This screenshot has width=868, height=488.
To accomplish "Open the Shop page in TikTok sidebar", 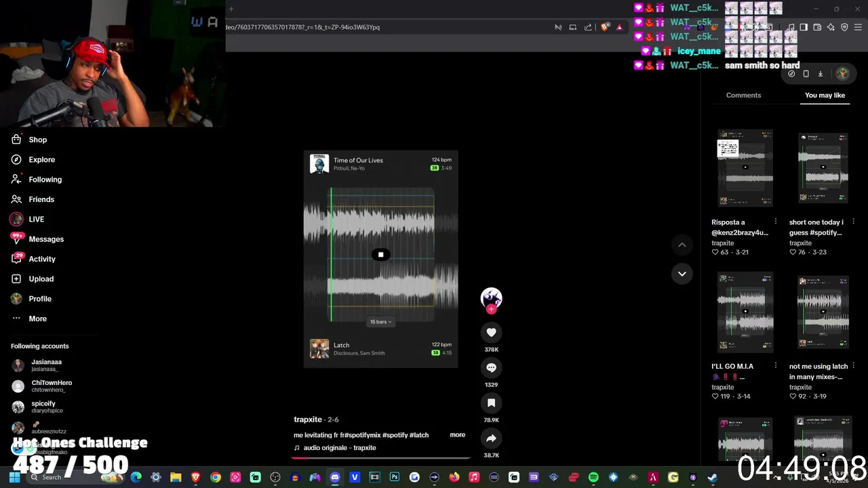I will tap(29, 140).
